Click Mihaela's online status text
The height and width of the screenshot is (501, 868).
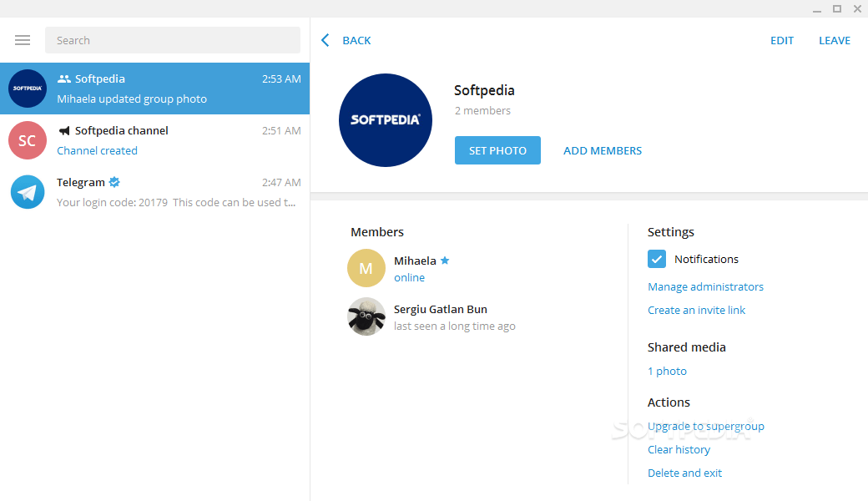click(409, 277)
